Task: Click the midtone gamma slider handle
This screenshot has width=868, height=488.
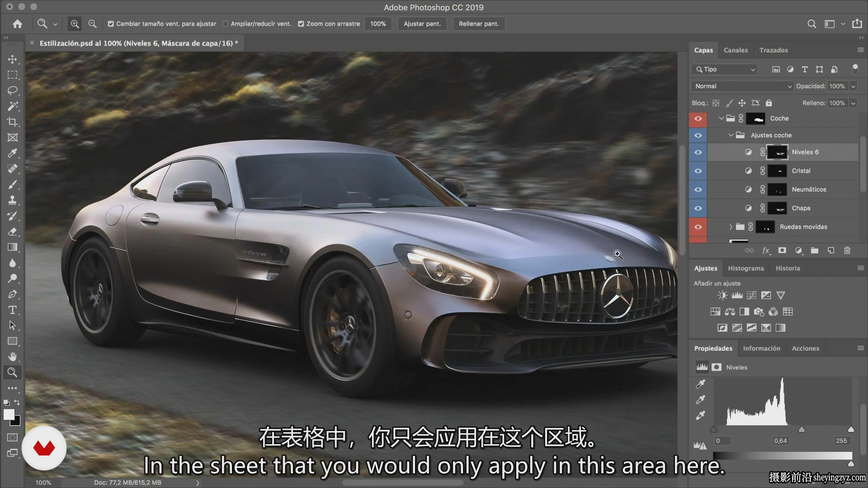Action: pyautogui.click(x=802, y=429)
